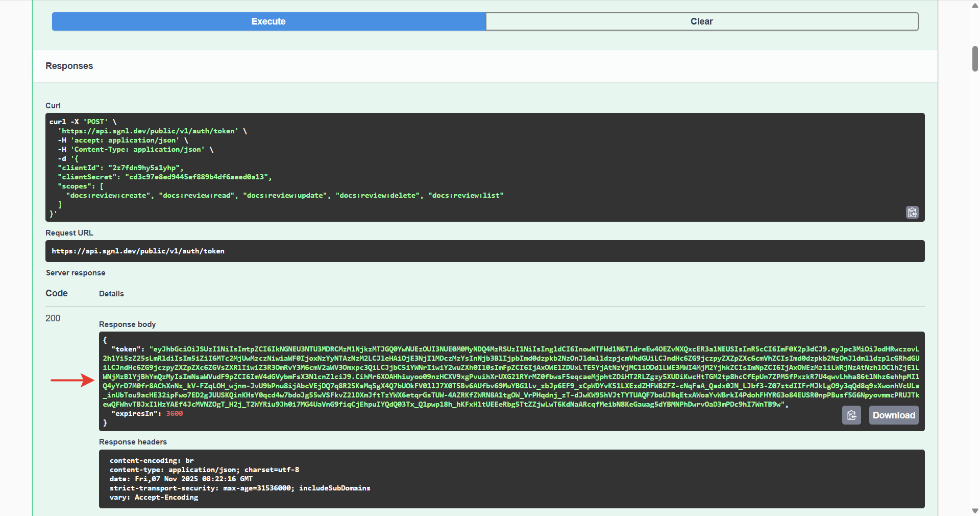Click the strict-transport-security header line
Image resolution: width=980 pixels, height=516 pixels.
coord(240,488)
